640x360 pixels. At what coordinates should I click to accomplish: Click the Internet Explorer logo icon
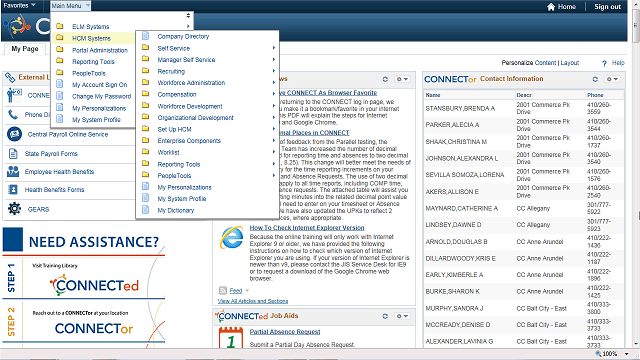(231, 238)
